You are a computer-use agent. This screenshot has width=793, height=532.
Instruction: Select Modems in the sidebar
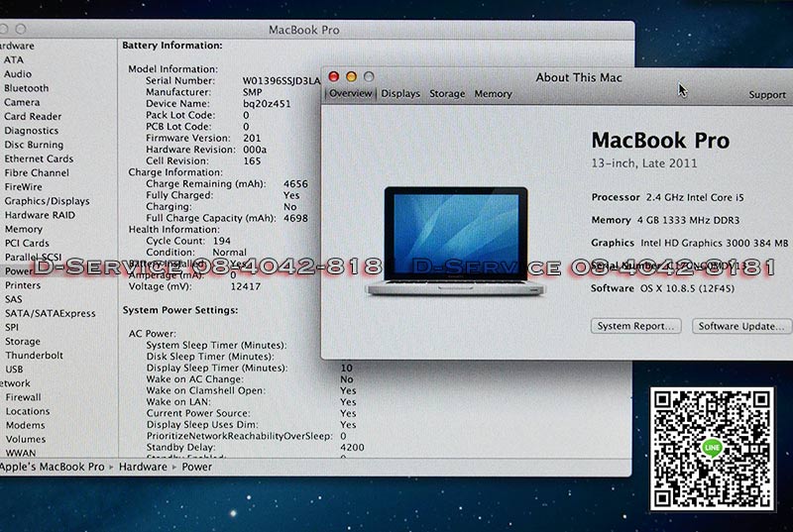coord(26,425)
